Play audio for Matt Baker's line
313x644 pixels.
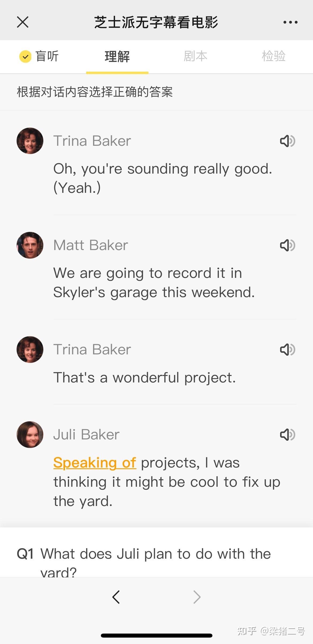[x=288, y=245]
